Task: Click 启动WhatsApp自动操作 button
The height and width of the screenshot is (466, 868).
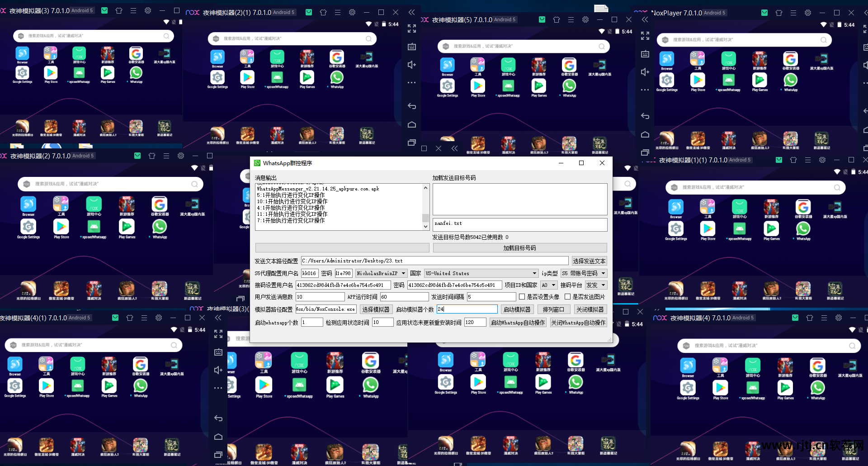Action: (518, 323)
